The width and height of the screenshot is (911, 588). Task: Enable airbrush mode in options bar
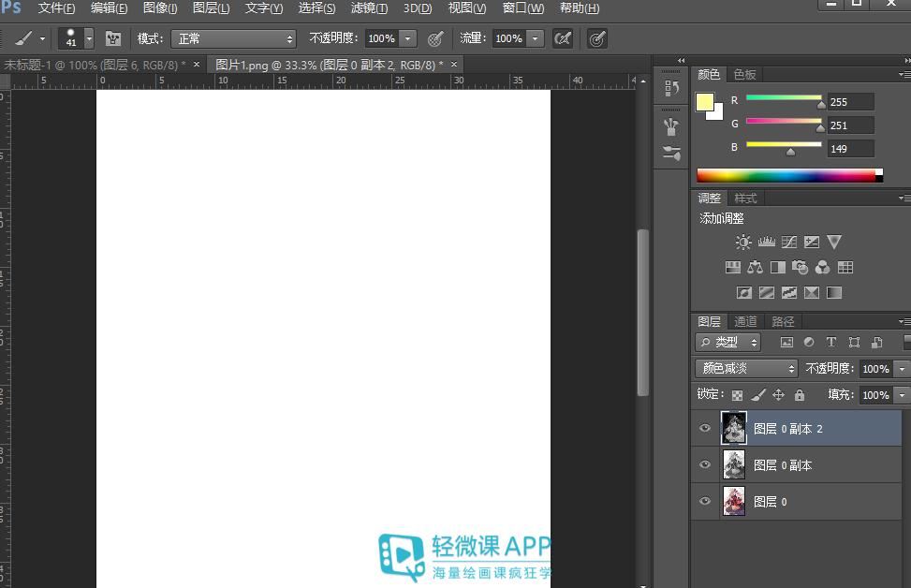pos(562,38)
